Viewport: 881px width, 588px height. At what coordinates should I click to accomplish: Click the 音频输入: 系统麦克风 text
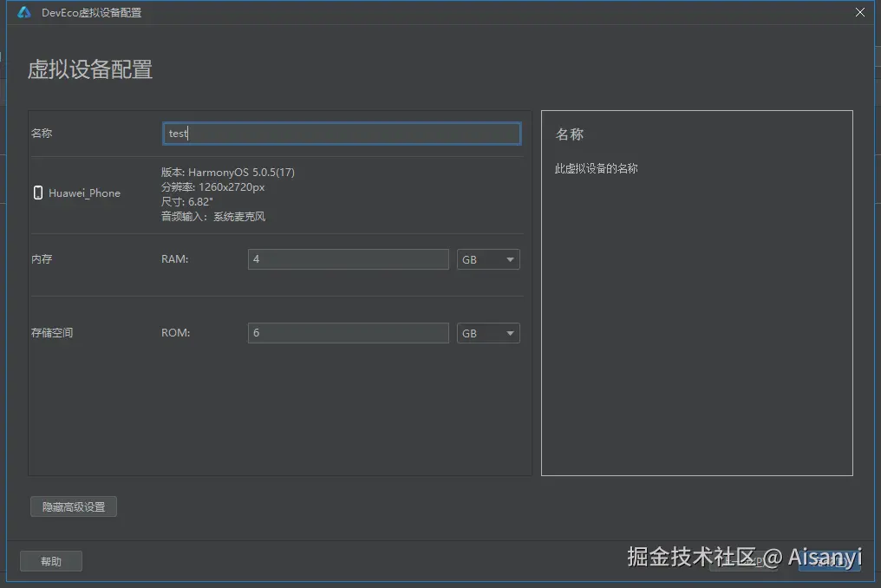coord(213,217)
